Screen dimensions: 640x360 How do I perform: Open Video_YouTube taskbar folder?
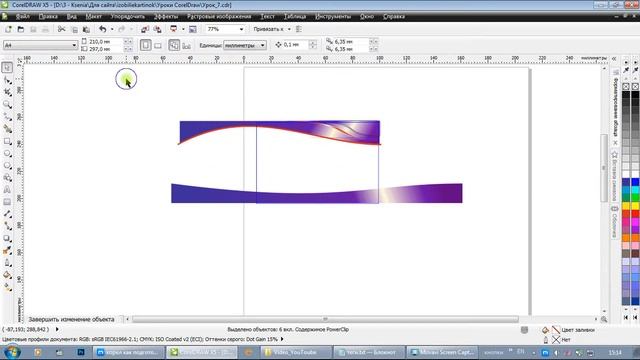pyautogui.click(x=296, y=352)
